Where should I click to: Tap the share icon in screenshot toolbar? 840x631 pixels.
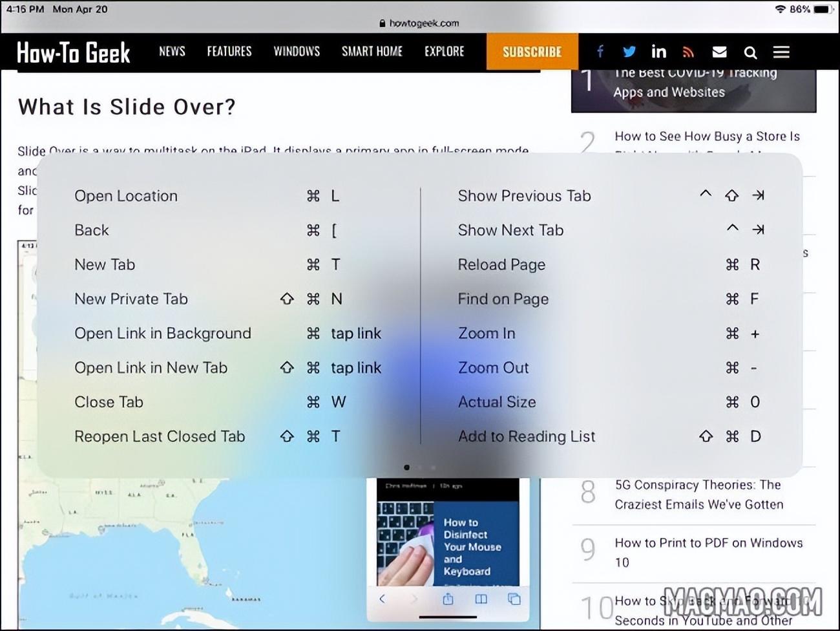tap(448, 599)
